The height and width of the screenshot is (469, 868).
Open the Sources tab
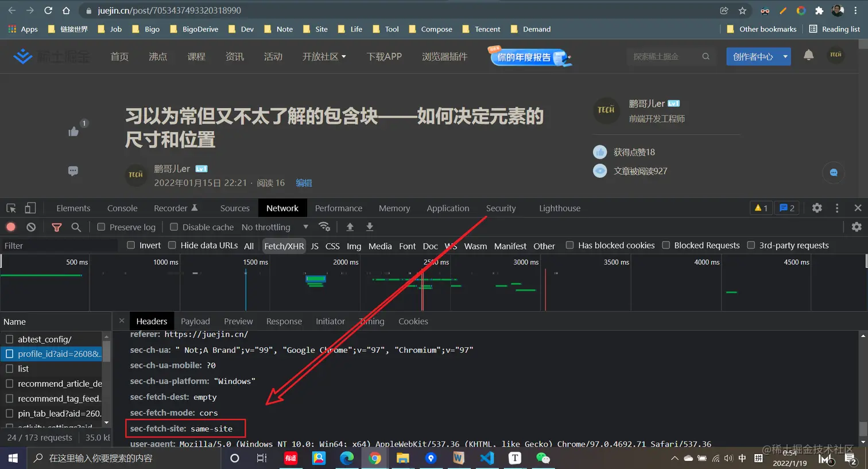235,208
